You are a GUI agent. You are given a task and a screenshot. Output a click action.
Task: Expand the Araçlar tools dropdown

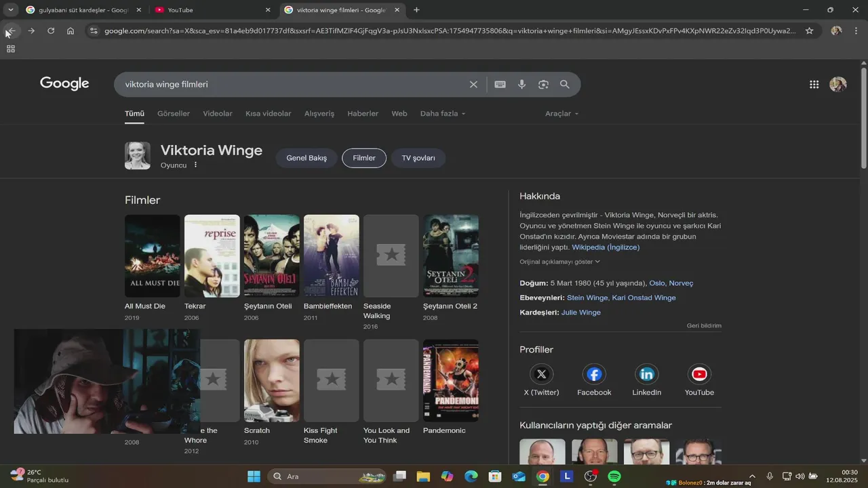562,114
